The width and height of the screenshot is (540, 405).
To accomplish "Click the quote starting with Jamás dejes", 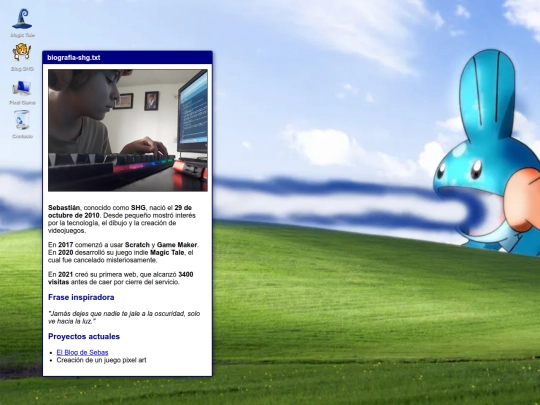I will 124,318.
